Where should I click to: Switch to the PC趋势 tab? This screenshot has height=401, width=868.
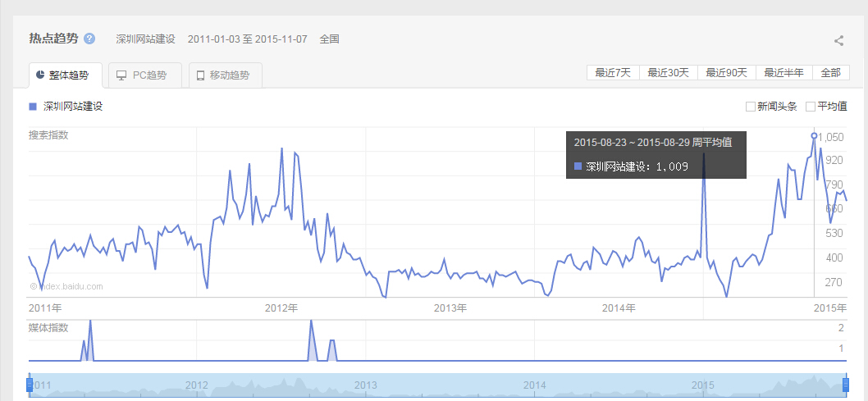coord(142,75)
